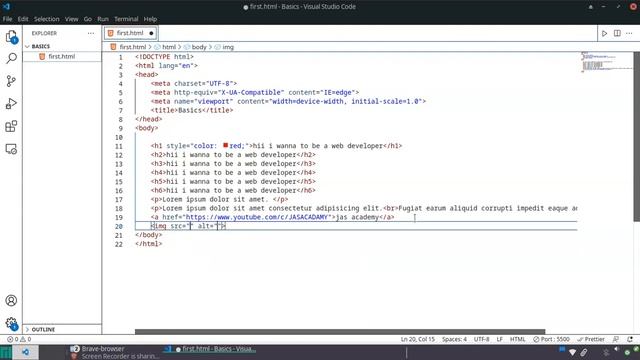Click the Prettier status bar item

[591, 339]
